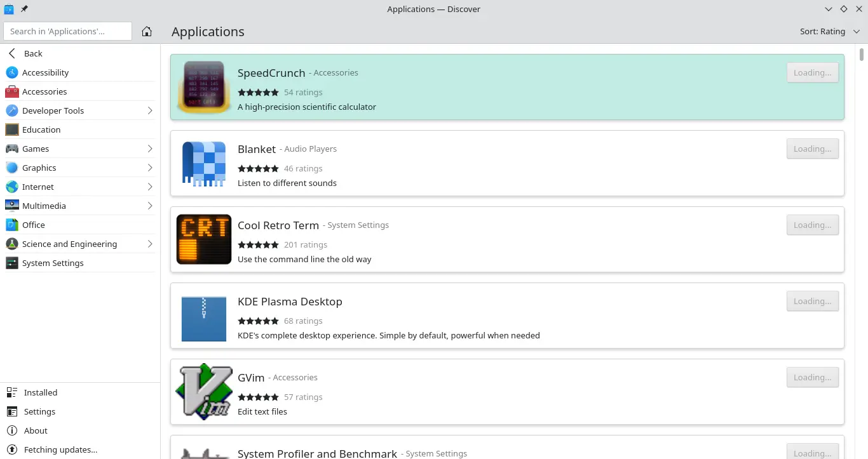This screenshot has width=868, height=459.
Task: Open the SpeedCrunch app title
Action: (x=271, y=73)
